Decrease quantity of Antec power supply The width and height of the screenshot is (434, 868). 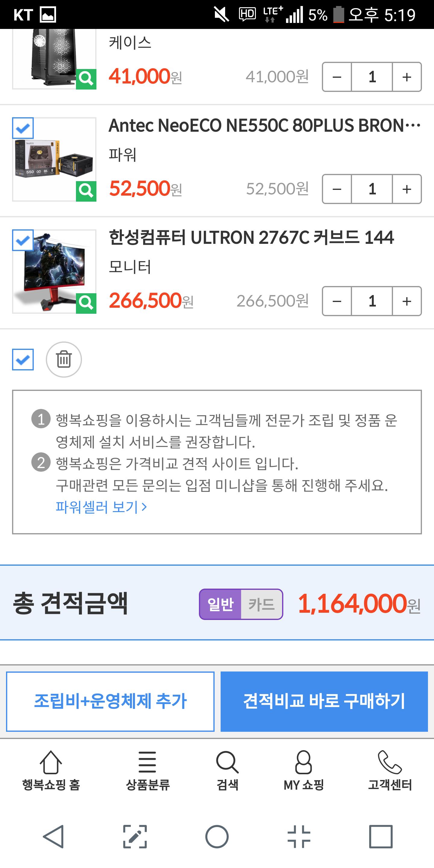point(337,189)
